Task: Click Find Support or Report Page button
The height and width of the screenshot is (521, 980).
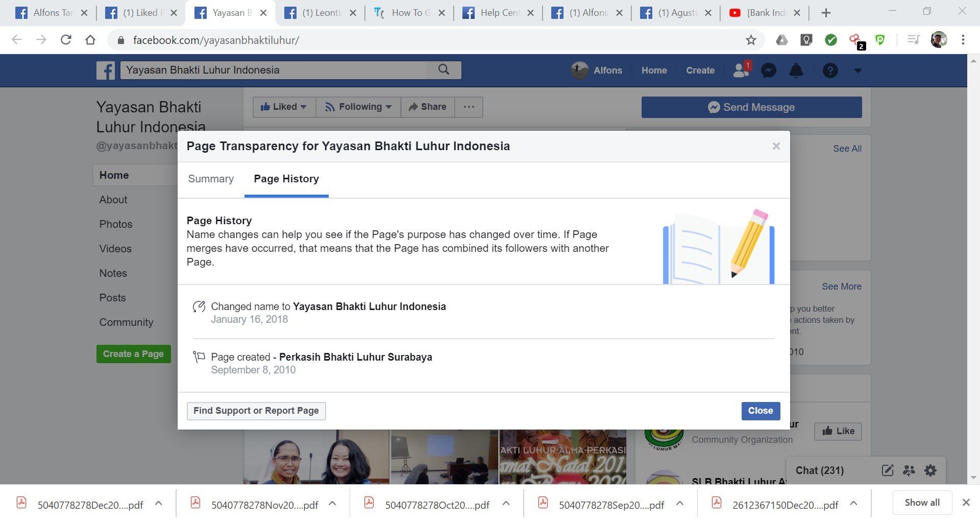Action: tap(256, 411)
